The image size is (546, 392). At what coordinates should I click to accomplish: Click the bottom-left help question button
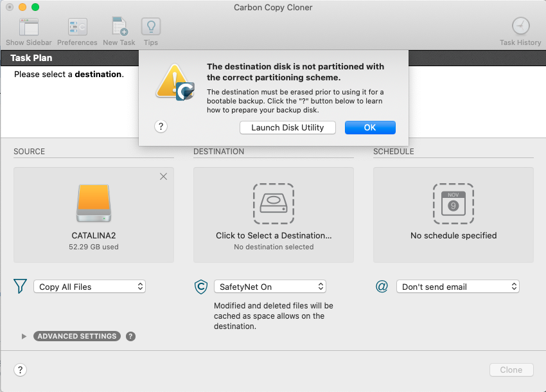tap(20, 370)
